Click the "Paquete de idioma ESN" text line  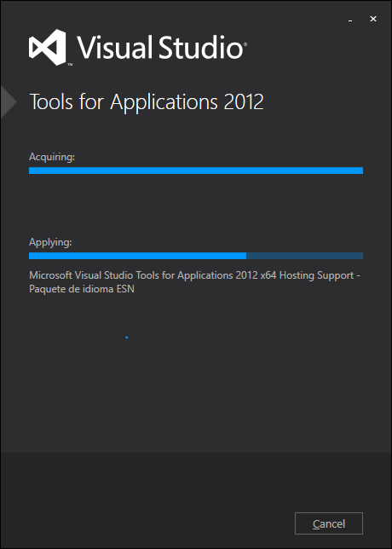82,289
